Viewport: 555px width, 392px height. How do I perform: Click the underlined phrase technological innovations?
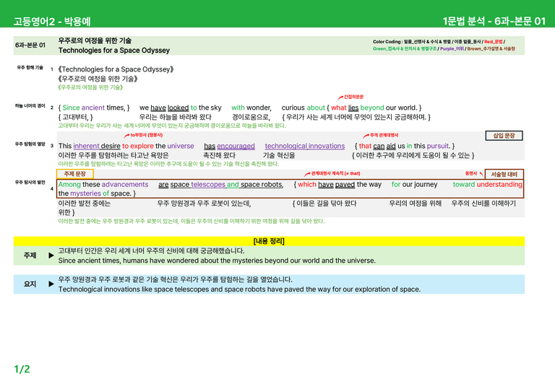[x=305, y=146]
